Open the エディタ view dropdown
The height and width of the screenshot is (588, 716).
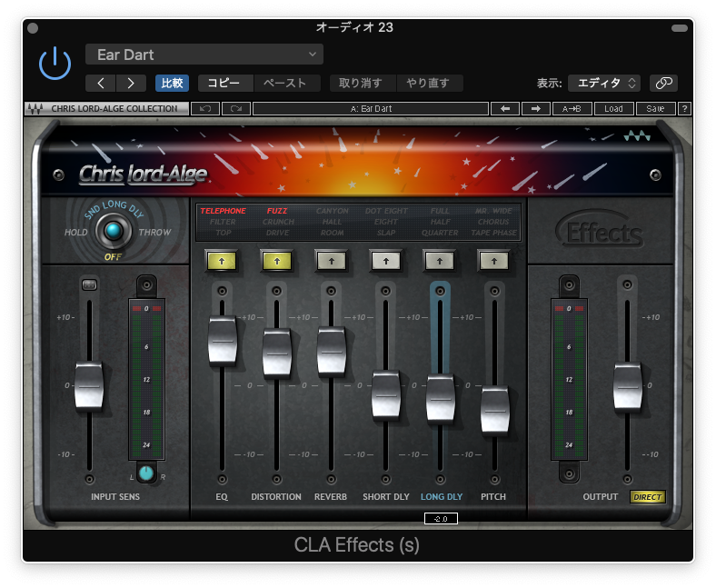[x=604, y=83]
